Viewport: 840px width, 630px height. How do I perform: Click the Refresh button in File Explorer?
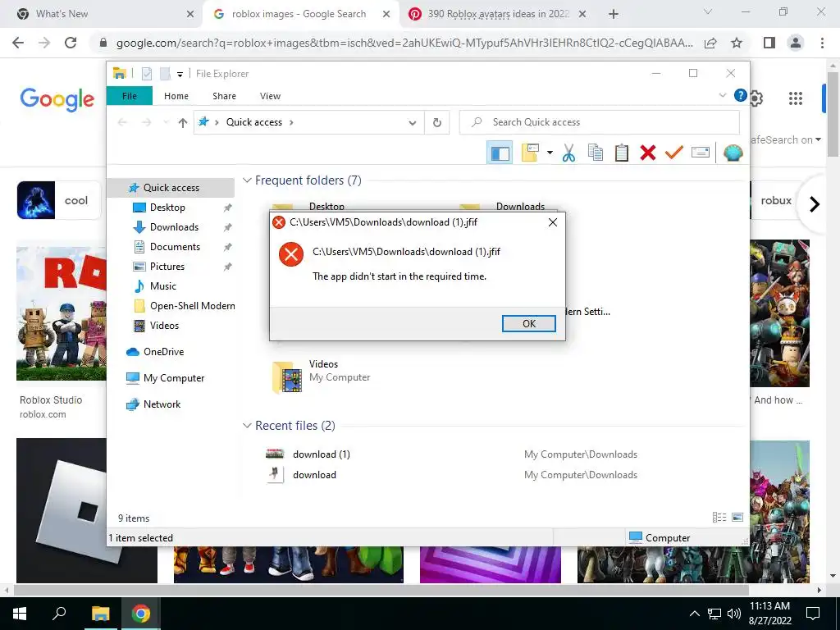[x=437, y=123]
